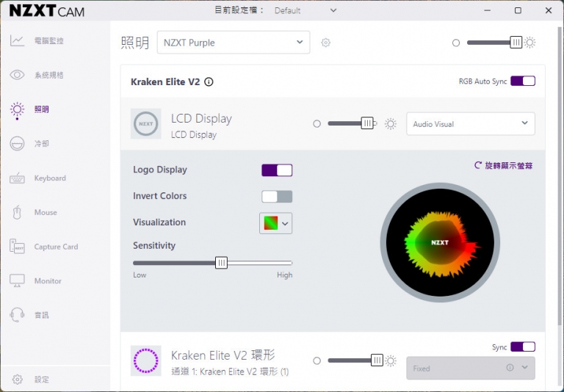The image size is (564, 392).
Task: Open the NZXT Purple preset dropdown
Action: click(234, 43)
